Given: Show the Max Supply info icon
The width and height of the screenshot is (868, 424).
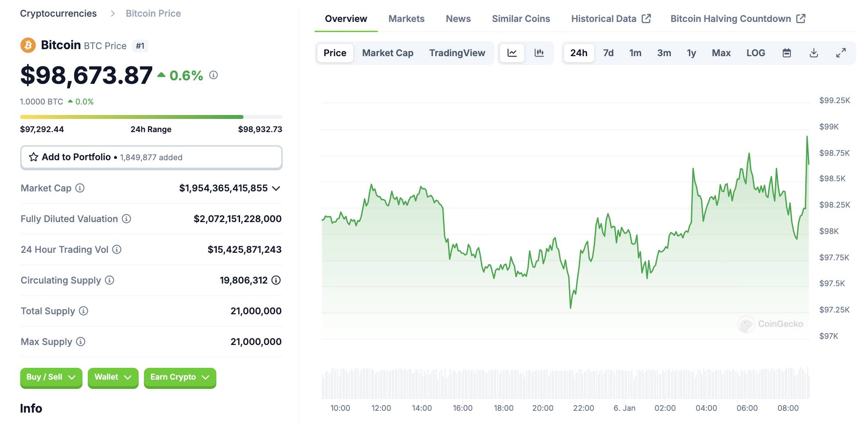Looking at the screenshot, I should click(81, 341).
